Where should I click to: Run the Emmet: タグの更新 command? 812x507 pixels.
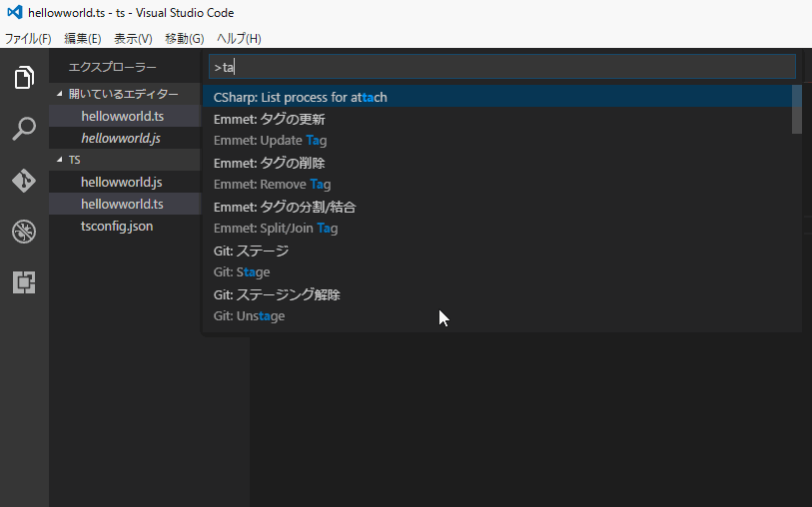(497, 130)
